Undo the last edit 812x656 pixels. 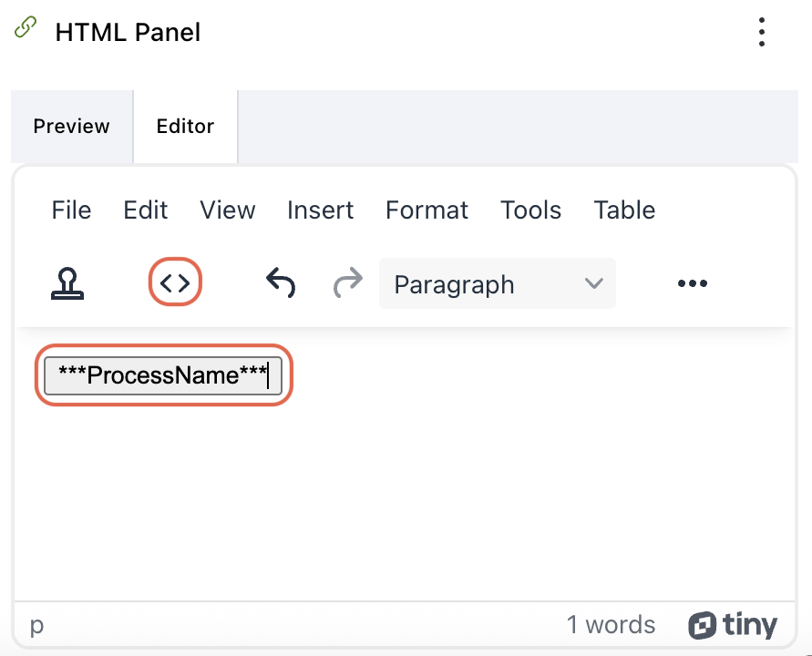click(x=281, y=284)
